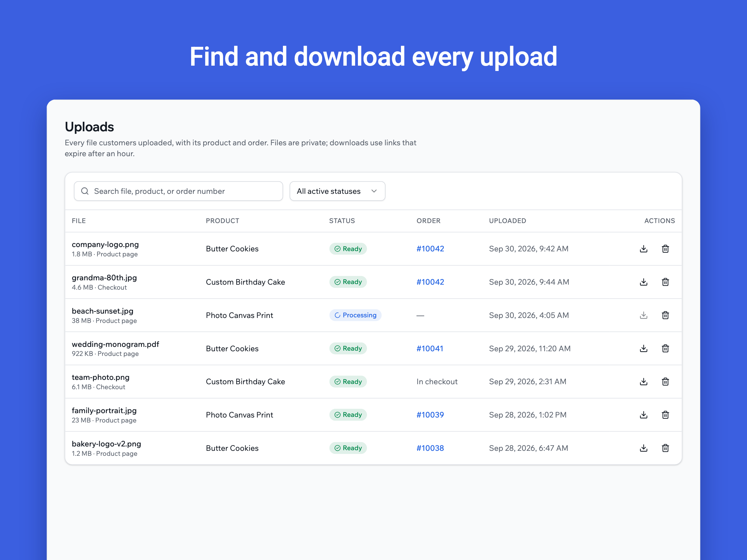Click Sep 28, 2026, 1:02 PM timestamp
Screen dimensions: 747x560
click(x=528, y=415)
